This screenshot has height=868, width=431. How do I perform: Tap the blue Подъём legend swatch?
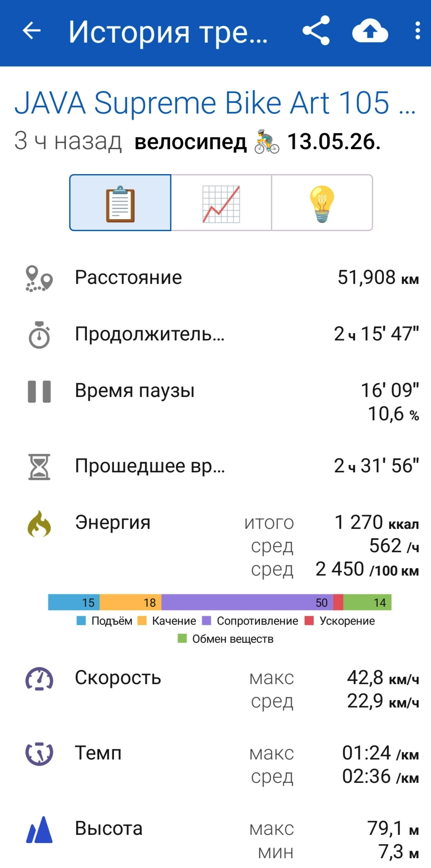click(81, 621)
